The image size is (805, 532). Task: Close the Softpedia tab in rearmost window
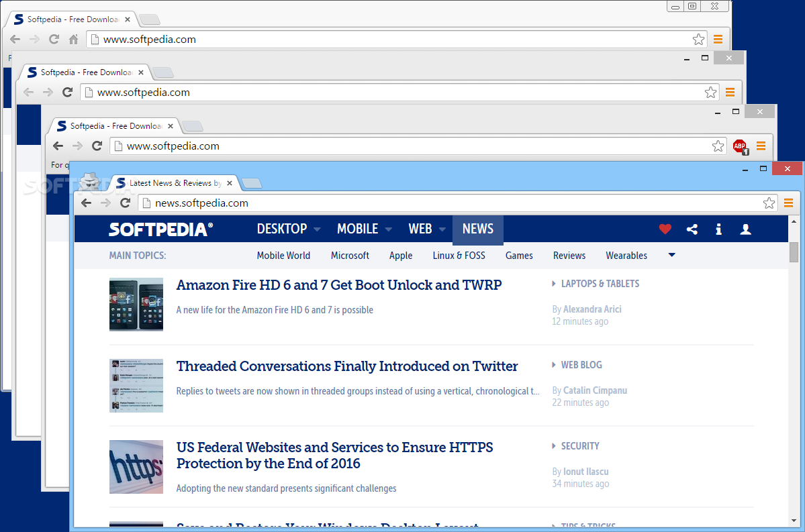coord(128,19)
